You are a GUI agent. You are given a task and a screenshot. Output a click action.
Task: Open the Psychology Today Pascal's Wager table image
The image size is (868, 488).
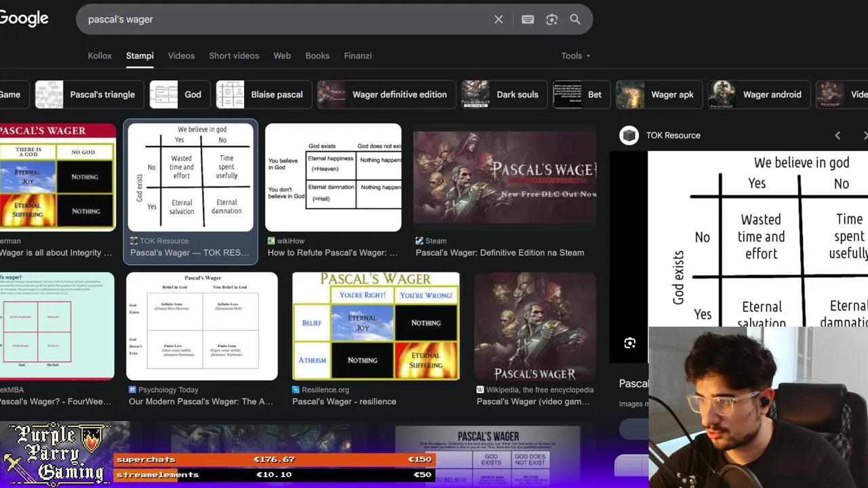(201, 326)
